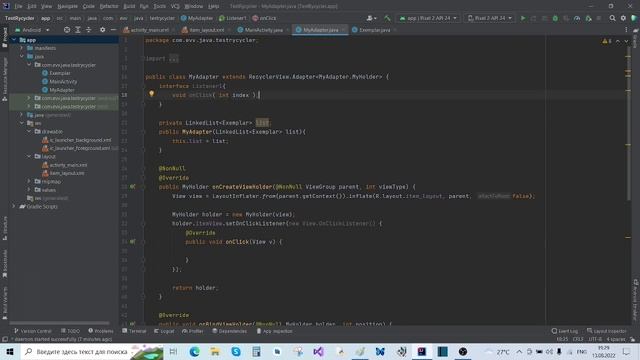Hide the Project panel with minus icon
This screenshot has height=360, width=640.
coord(113,30)
